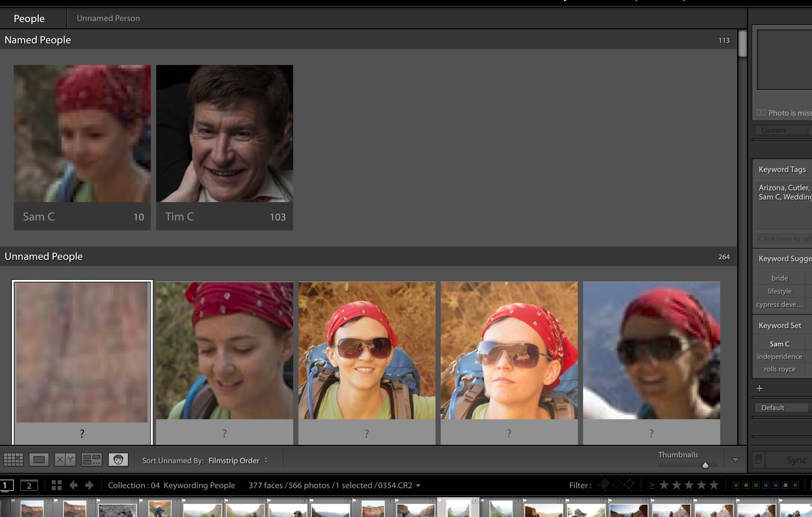
Task: Switch to the Unnamed Person tab
Action: pos(108,18)
